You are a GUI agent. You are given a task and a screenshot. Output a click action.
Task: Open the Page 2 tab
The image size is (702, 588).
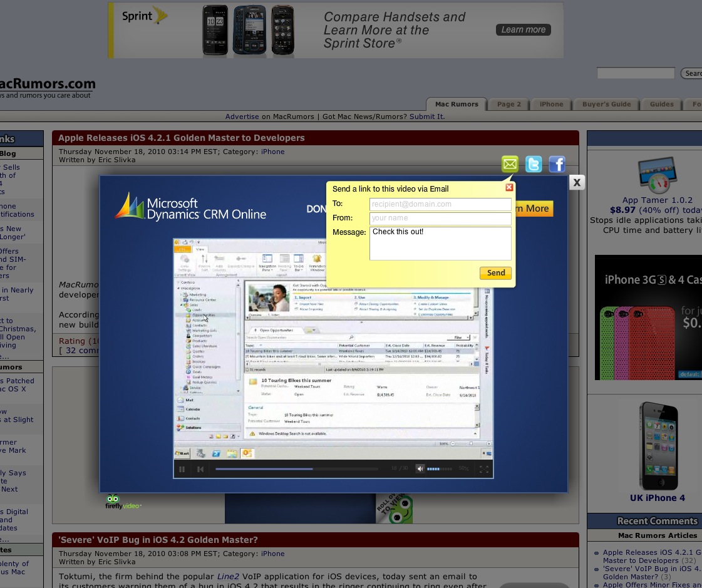coord(508,104)
